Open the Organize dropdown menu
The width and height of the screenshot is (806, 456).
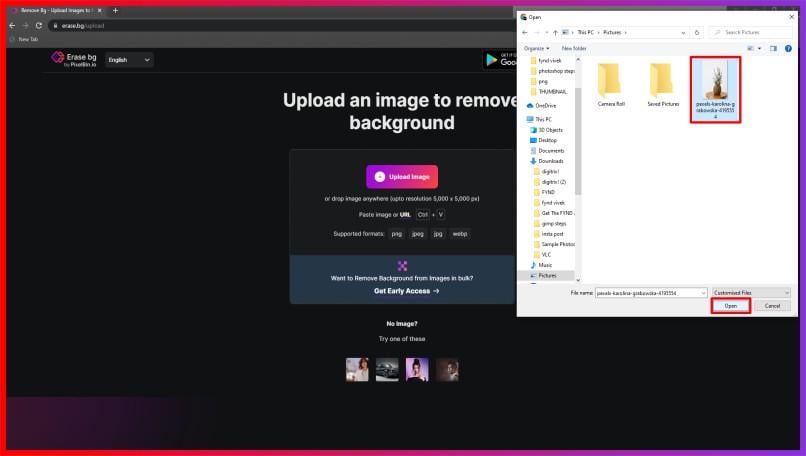pyautogui.click(x=536, y=48)
